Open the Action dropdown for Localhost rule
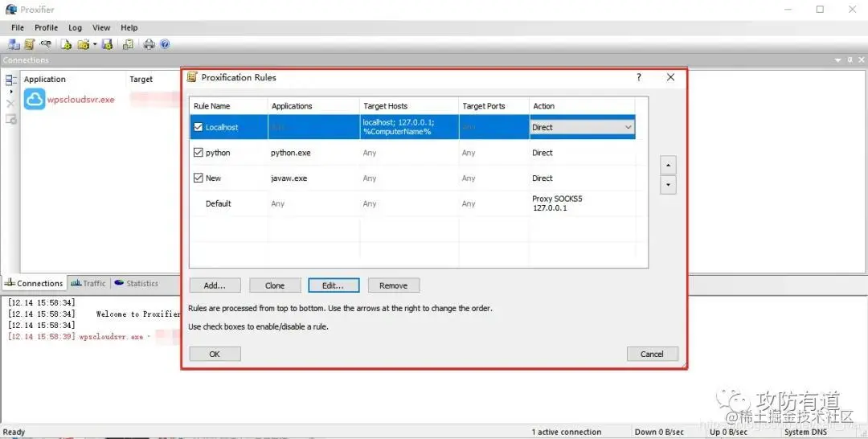 [628, 127]
